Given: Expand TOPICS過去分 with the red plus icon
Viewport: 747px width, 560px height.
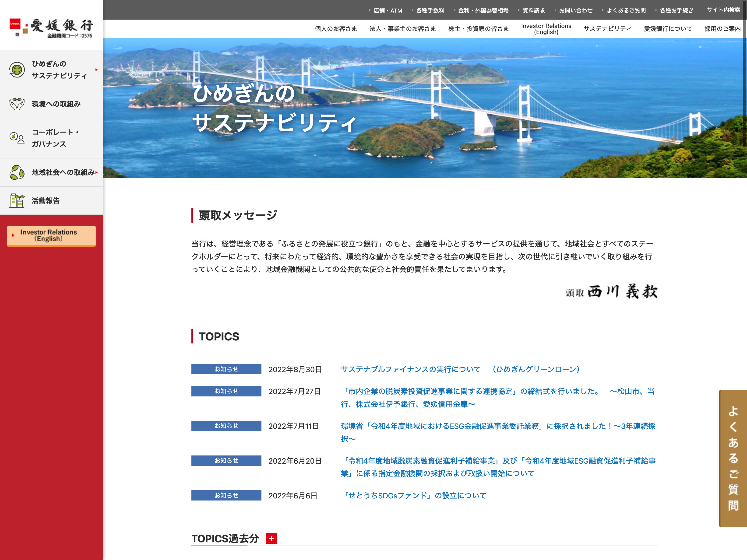Looking at the screenshot, I should pyautogui.click(x=271, y=538).
